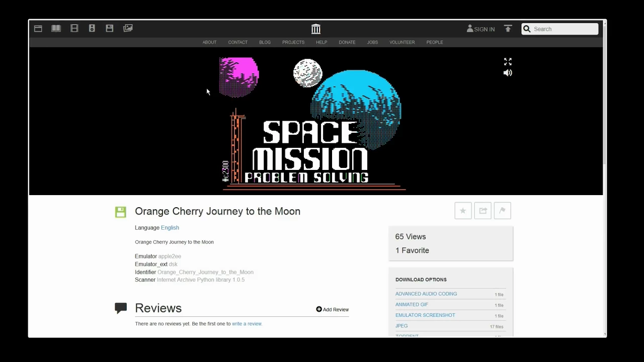
Task: Open the JOBS menu item
Action: (372, 42)
